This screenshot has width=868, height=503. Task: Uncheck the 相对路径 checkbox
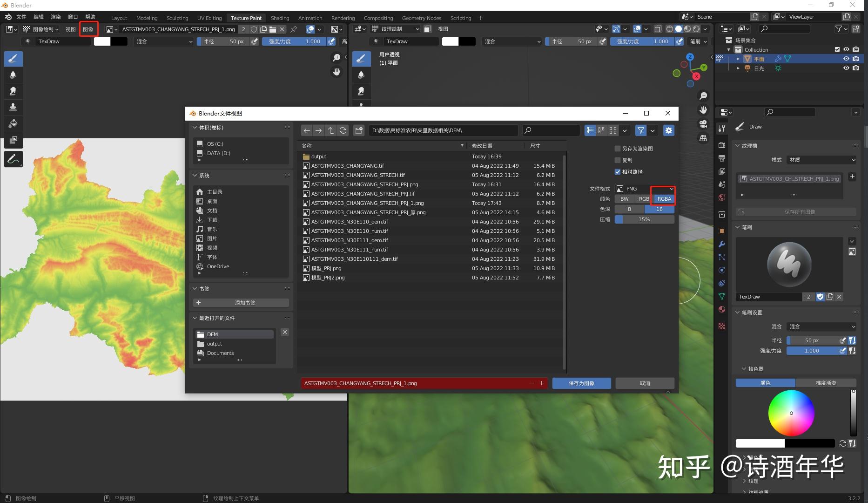coord(618,172)
